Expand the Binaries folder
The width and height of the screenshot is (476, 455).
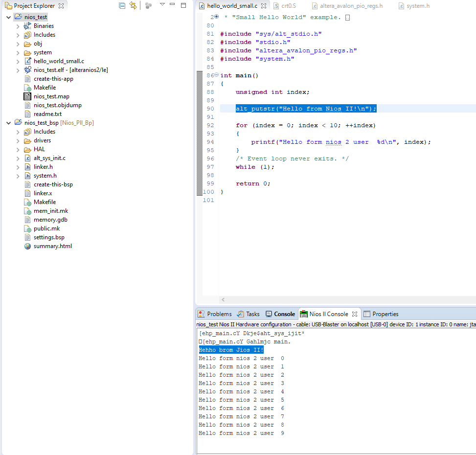(x=18, y=26)
